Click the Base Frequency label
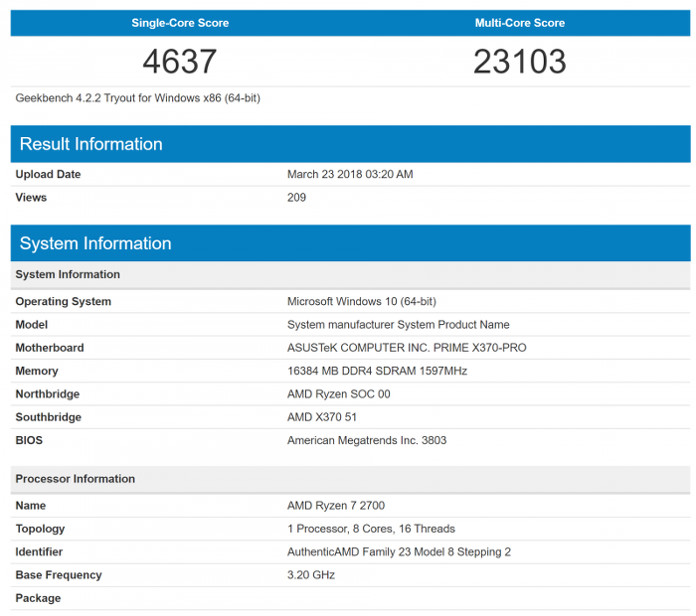 (59, 575)
